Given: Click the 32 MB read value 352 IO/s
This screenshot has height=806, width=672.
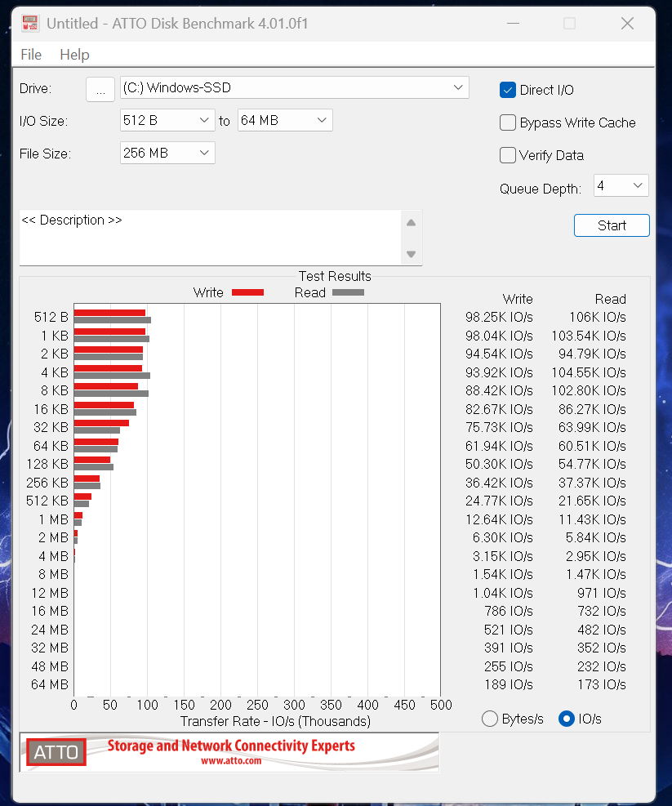Looking at the screenshot, I should (602, 648).
